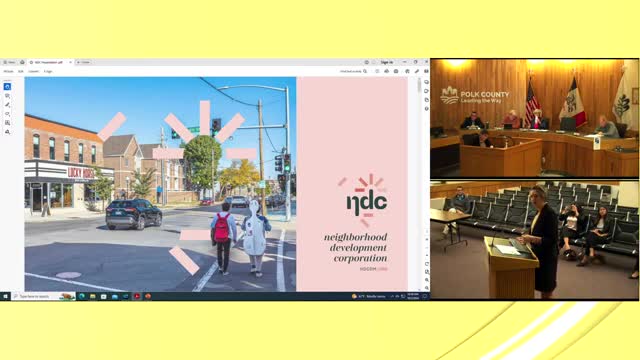Open Create new tab button

point(84,62)
